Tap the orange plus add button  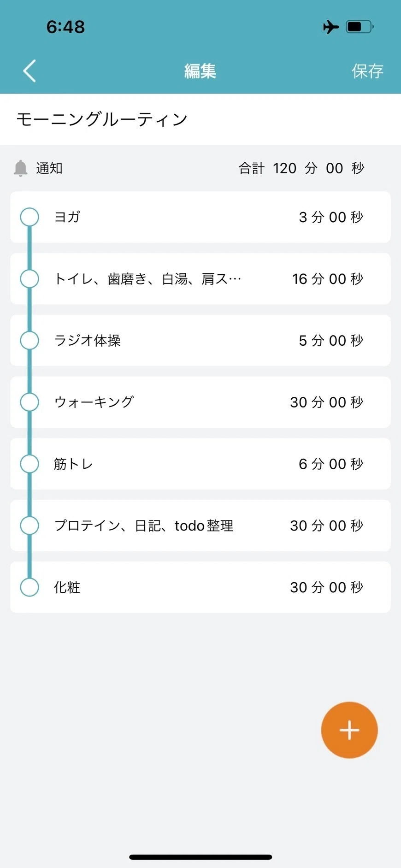[x=349, y=730]
